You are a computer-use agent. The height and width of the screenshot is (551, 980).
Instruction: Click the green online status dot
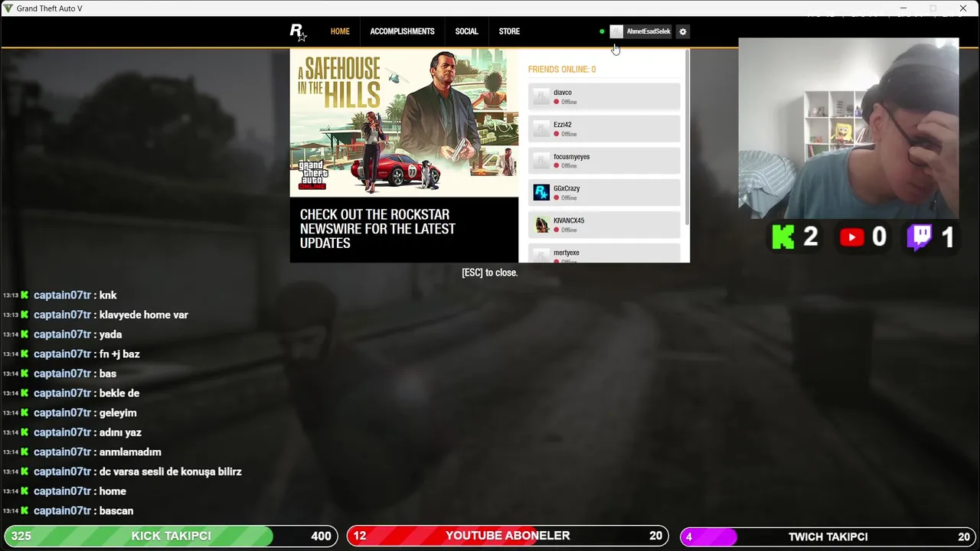(602, 31)
